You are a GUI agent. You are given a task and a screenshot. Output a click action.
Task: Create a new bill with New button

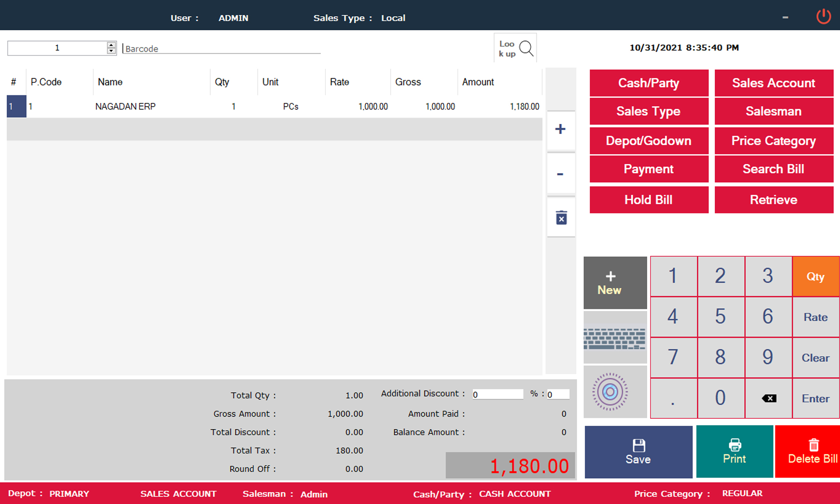(x=615, y=281)
